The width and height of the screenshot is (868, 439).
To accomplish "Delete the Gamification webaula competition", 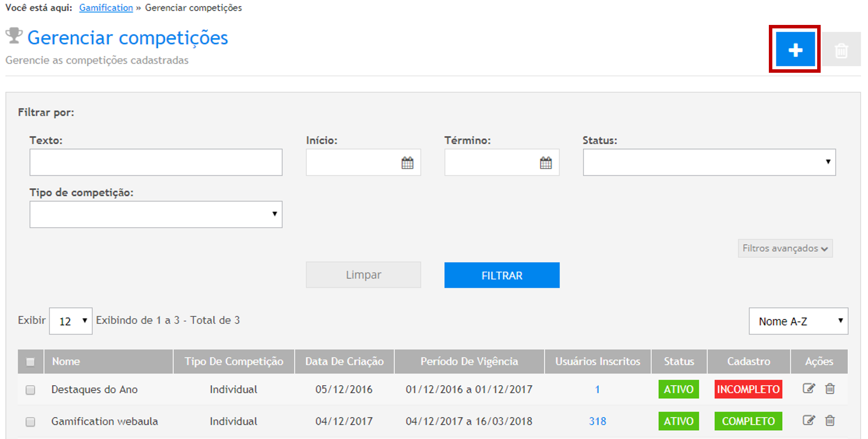I will [830, 421].
